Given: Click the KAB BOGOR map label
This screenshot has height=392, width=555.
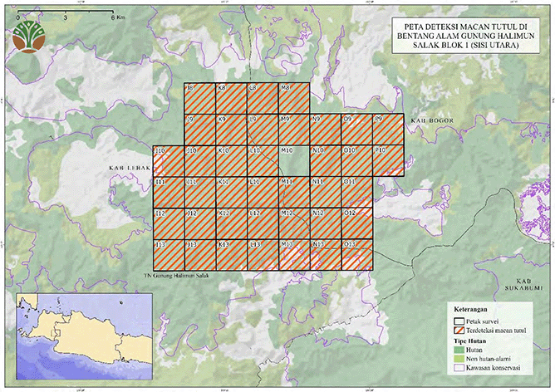Looking at the screenshot, I should click(x=429, y=122).
